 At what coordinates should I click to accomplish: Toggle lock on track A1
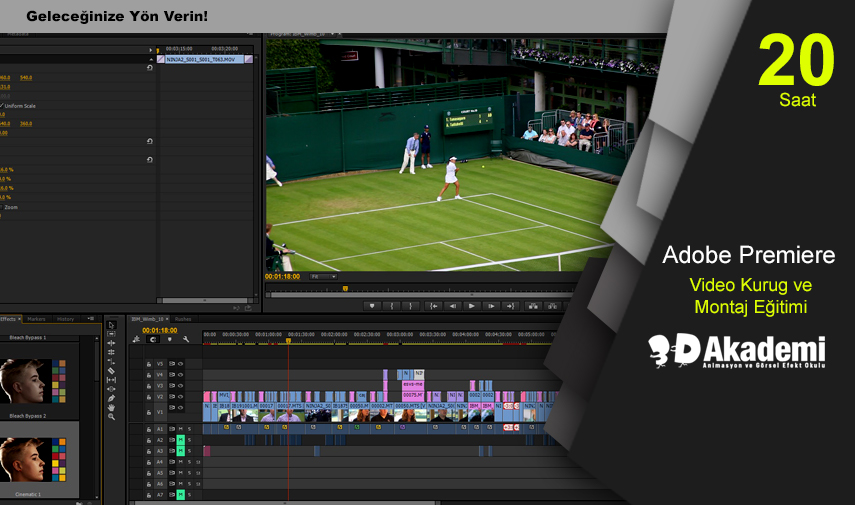tap(148, 429)
